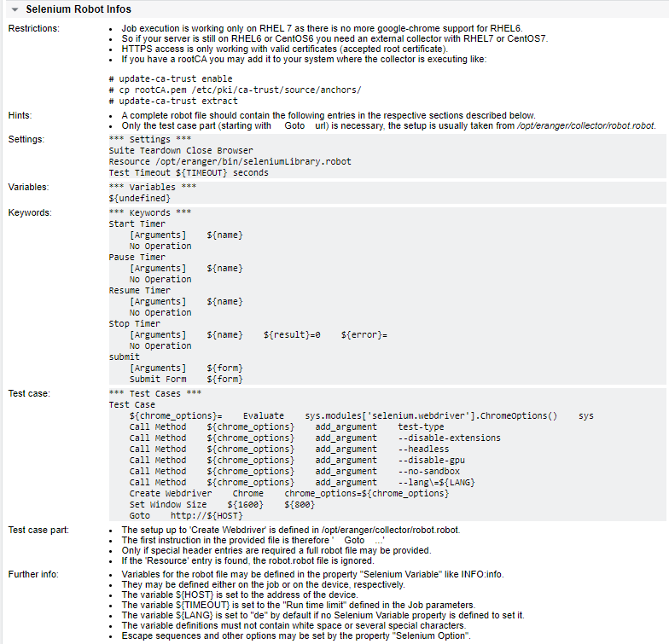Click 'Test Timeout ${TIMEOUT} seconds' line
The image size is (669, 644).
(x=189, y=172)
